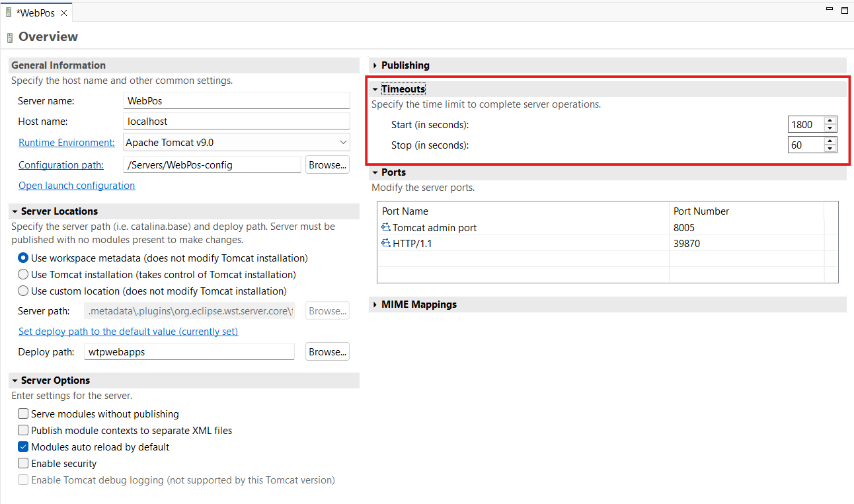Click Browse next to Configuration path
Image resolution: width=854 pixels, height=504 pixels.
pos(327,164)
